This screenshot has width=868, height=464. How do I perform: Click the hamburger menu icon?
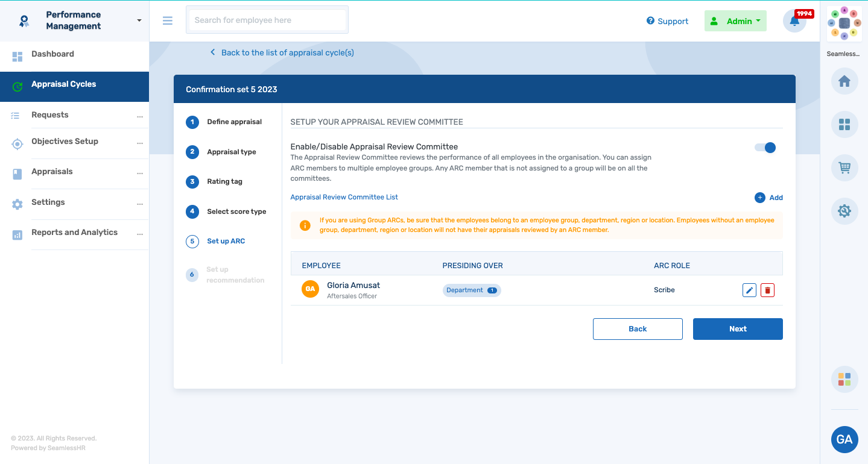click(x=168, y=20)
